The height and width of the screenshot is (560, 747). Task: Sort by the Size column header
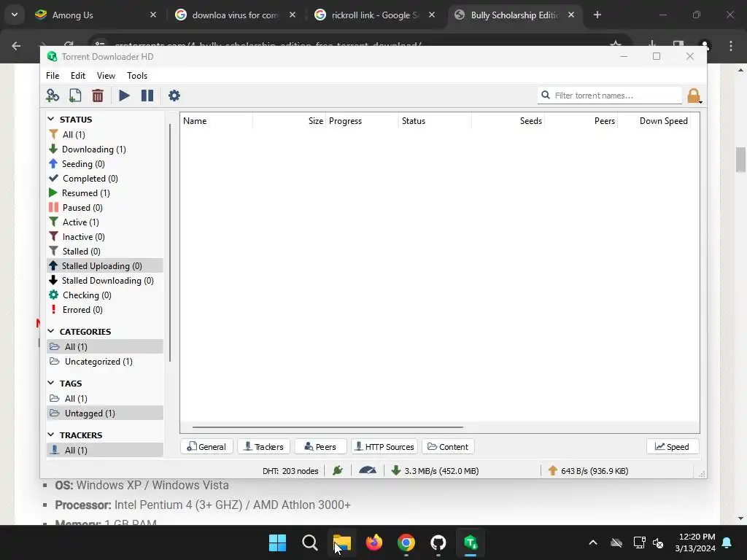[289, 121]
